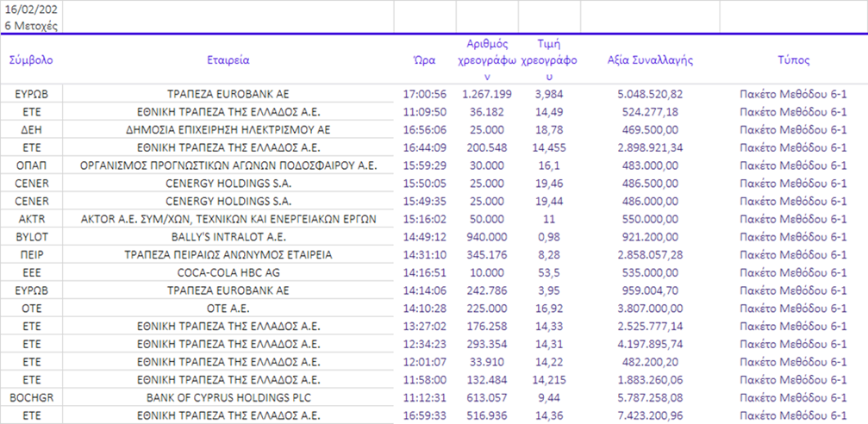Select the 7.423.200,96 value cell
The image size is (868, 424).
(650, 415)
